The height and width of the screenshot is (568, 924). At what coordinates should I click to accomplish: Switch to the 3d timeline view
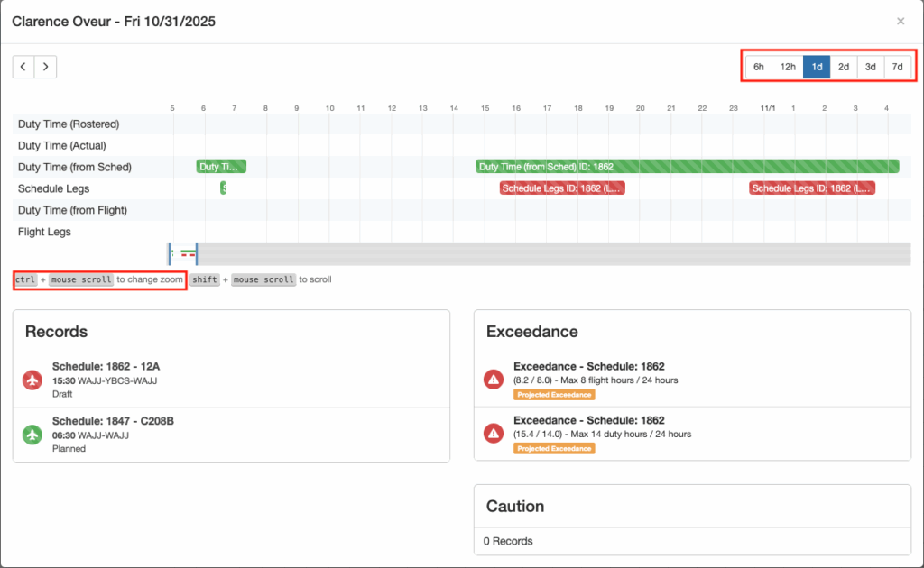coord(870,67)
